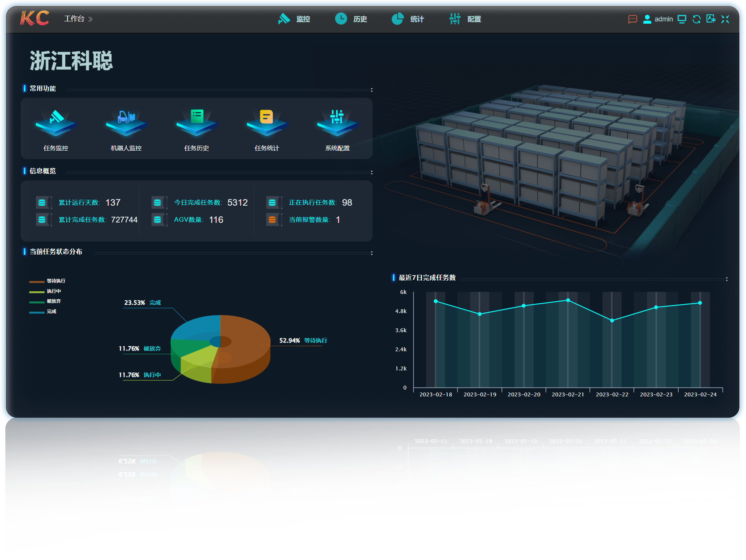Open options dots for 常用功能 section
This screenshot has height=560, width=746.
point(371,90)
